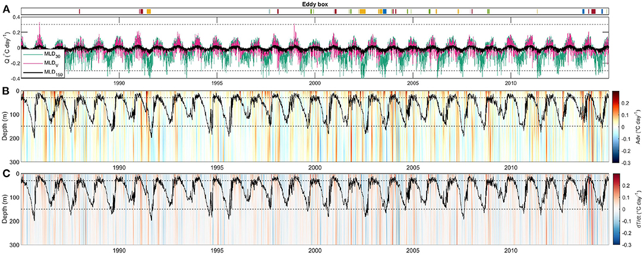This screenshot has height=255, width=644.
Task: Click panel C's 'Depth (m)' axis label
Action: click(x=4, y=210)
